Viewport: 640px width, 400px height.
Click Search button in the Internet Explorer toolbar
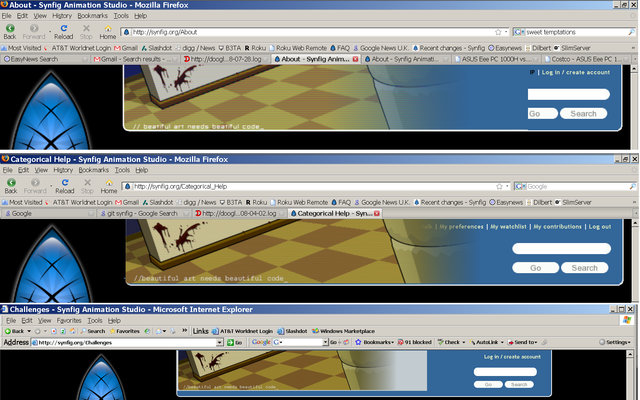(x=93, y=331)
